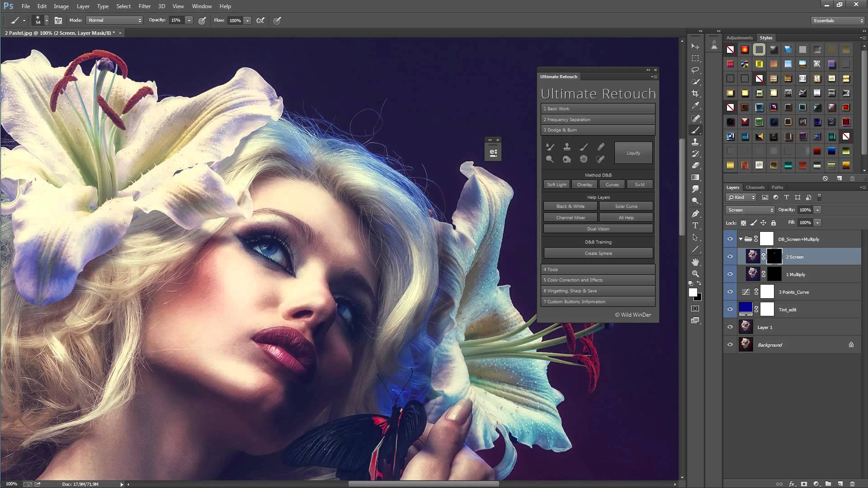Select the Zoom tool in toolbar
This screenshot has width=868, height=488.
(695, 274)
